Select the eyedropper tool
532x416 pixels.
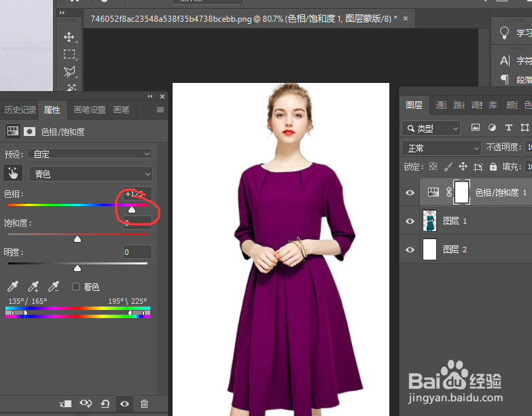pos(13,286)
